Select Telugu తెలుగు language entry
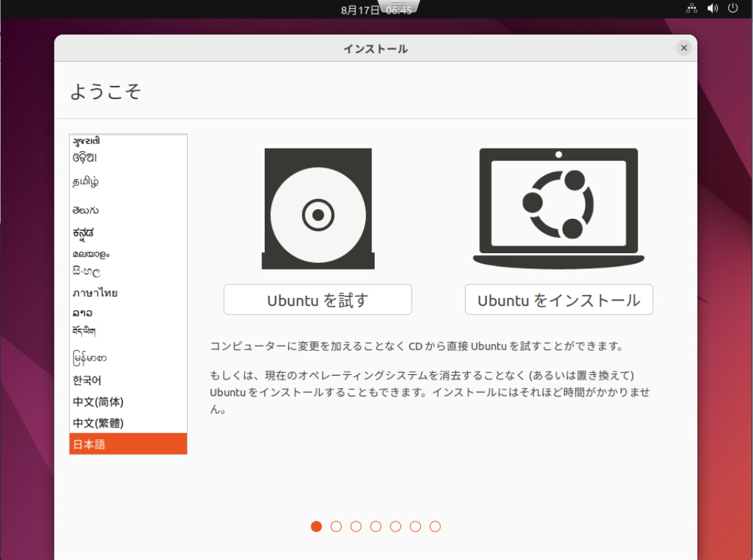The width and height of the screenshot is (753, 560). 128,210
